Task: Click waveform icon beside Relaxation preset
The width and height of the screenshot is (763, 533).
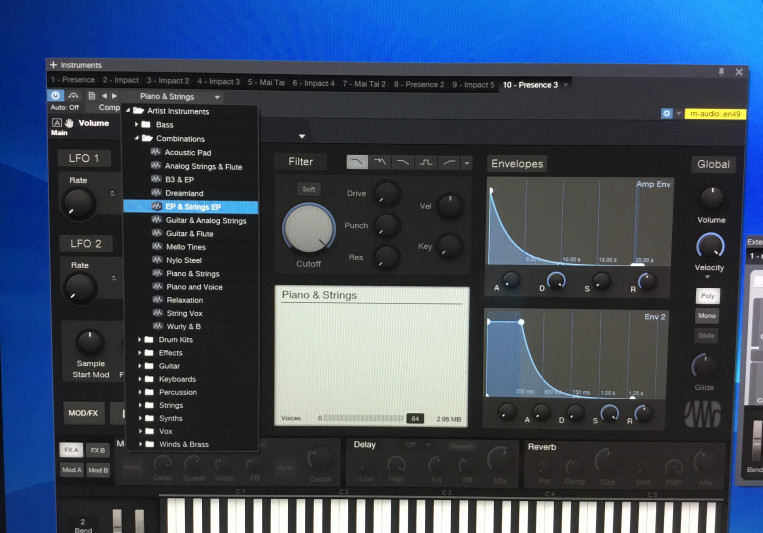Action: [x=157, y=299]
